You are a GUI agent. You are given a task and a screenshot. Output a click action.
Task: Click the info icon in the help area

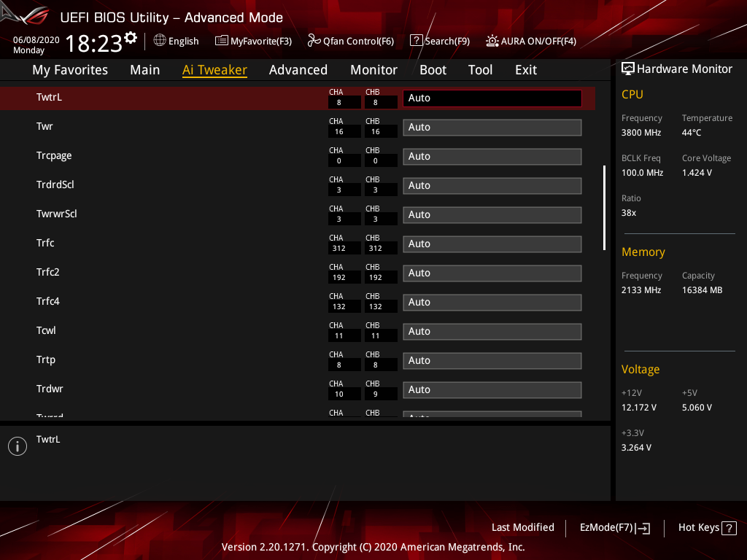click(x=18, y=446)
